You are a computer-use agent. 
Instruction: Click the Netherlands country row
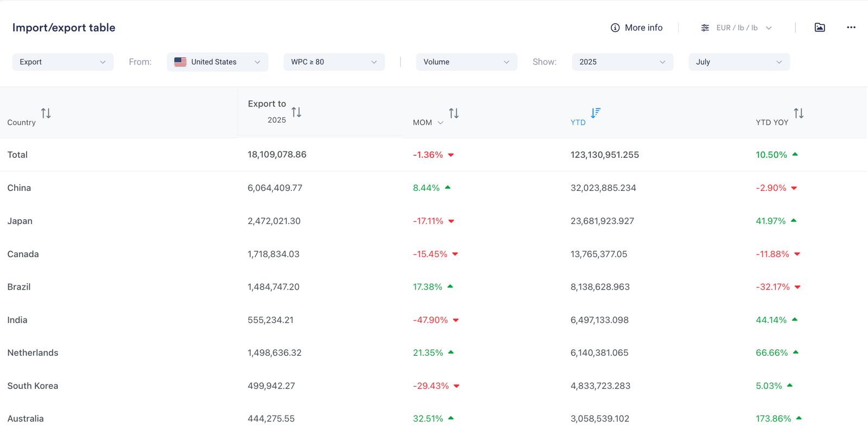[33, 353]
